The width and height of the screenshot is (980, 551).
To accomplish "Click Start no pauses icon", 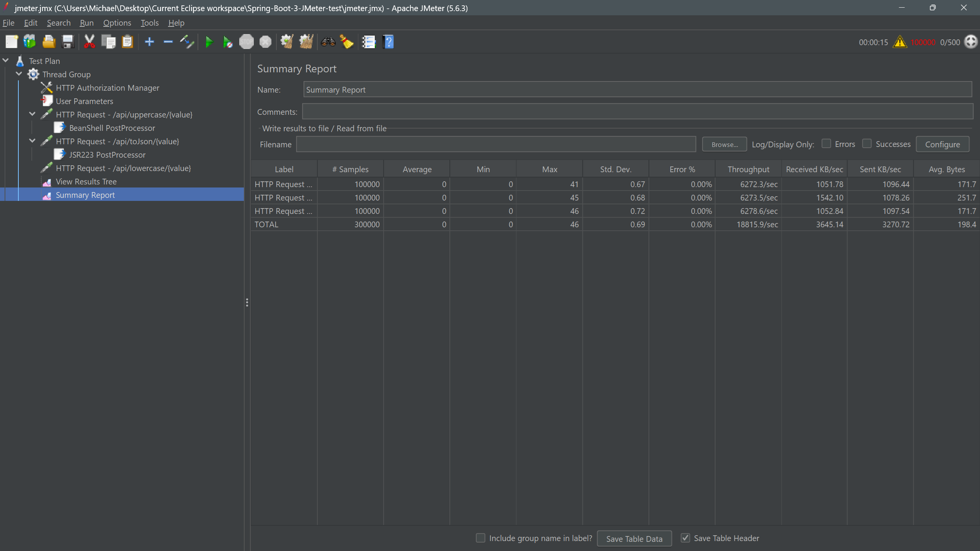I will tap(228, 42).
